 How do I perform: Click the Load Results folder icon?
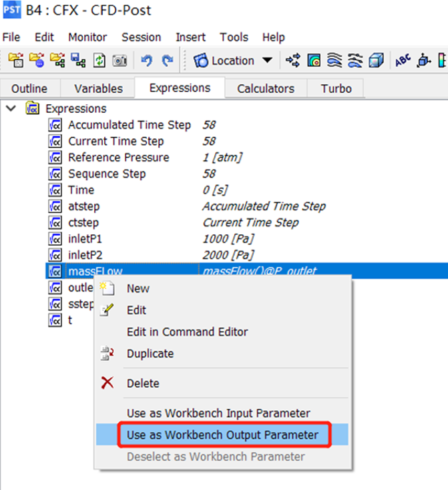(x=16, y=60)
